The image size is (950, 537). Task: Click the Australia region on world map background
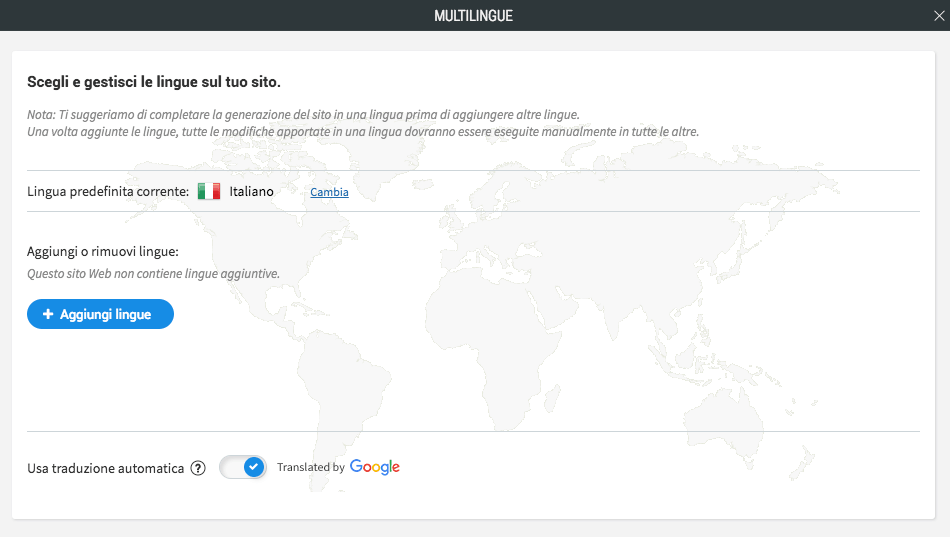[724, 418]
